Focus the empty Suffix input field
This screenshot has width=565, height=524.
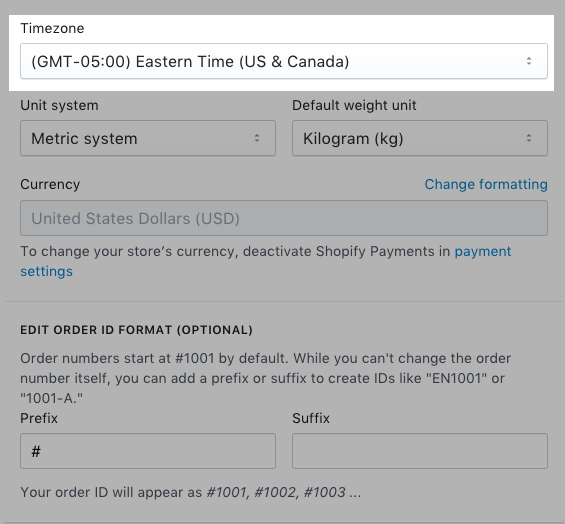click(x=420, y=451)
